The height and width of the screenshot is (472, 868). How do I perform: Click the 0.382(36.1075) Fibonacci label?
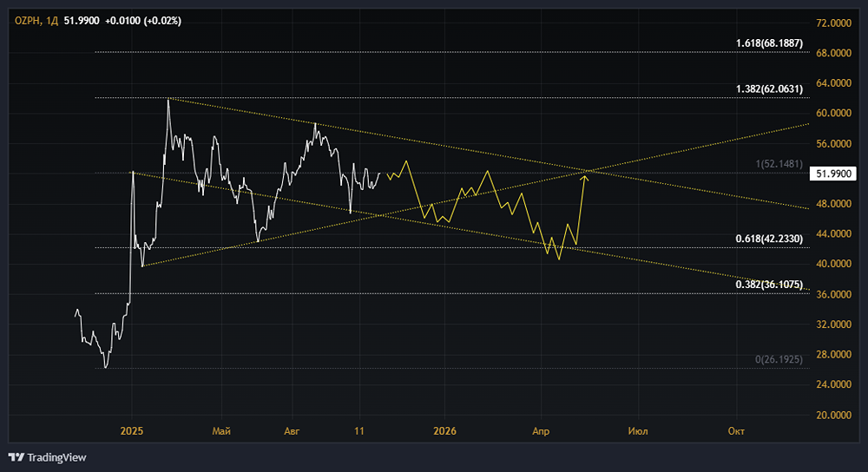click(769, 285)
